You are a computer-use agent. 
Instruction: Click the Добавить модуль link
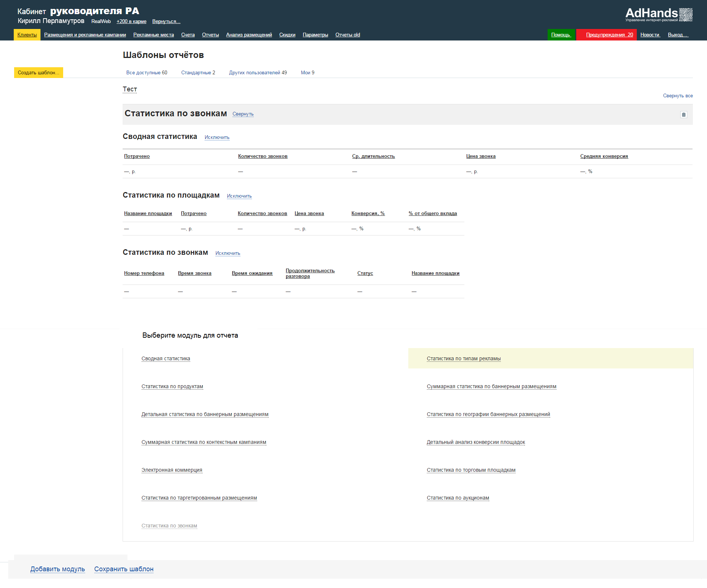coord(58,569)
